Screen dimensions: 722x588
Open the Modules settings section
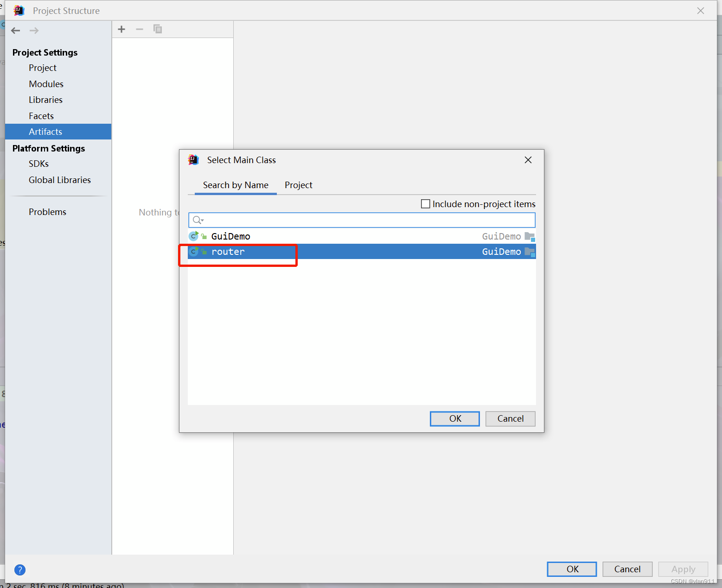point(46,84)
